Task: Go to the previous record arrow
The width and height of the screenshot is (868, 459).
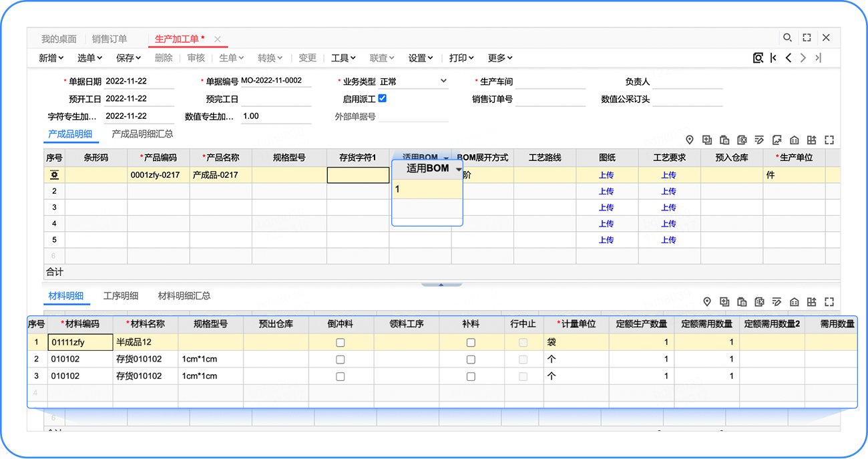Action: click(789, 58)
